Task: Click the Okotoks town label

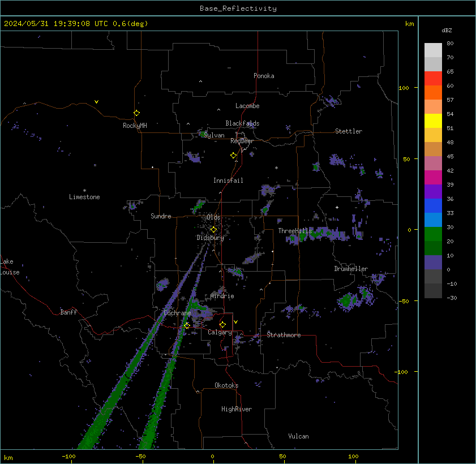Action: coord(226,385)
